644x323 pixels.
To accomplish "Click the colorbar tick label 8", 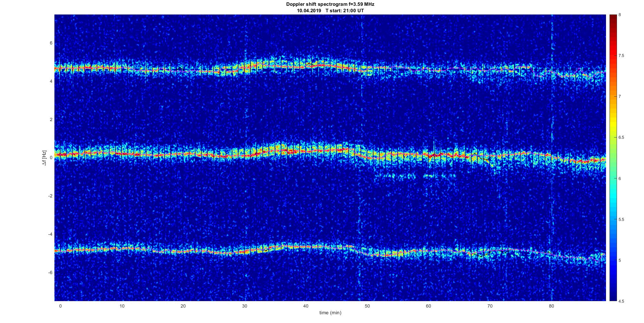I will click(x=620, y=15).
